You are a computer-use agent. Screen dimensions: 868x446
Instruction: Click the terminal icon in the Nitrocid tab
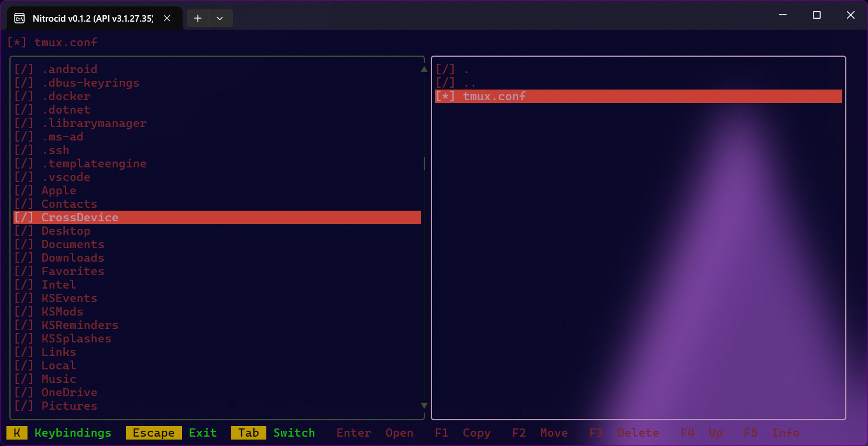(x=19, y=18)
